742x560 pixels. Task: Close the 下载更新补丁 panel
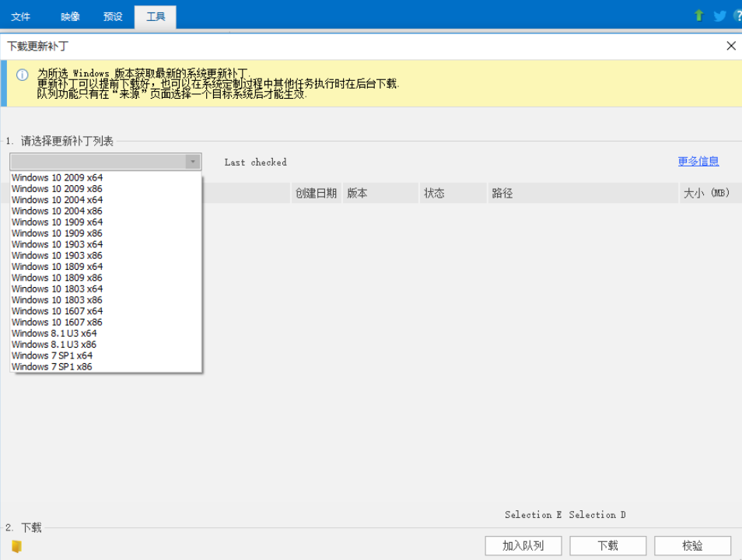(x=731, y=46)
